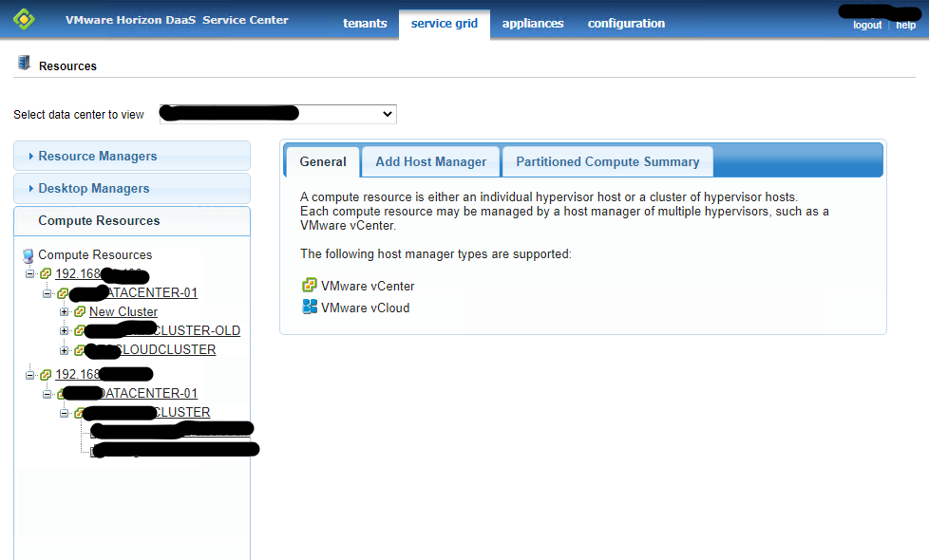This screenshot has height=560, width=929.
Task: Click the Compute Resources panel header
Action: pyautogui.click(x=131, y=221)
